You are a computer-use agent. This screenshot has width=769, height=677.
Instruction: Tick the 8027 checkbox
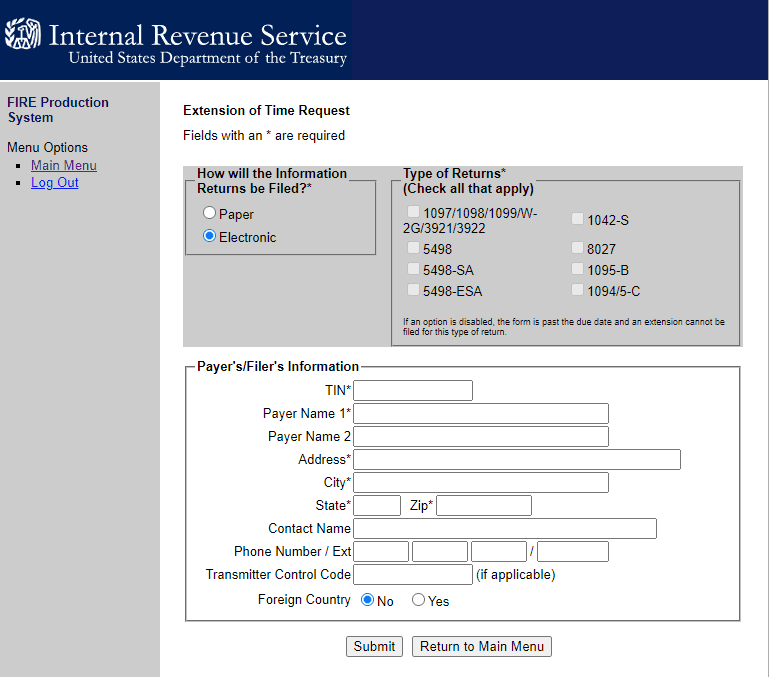pos(578,248)
